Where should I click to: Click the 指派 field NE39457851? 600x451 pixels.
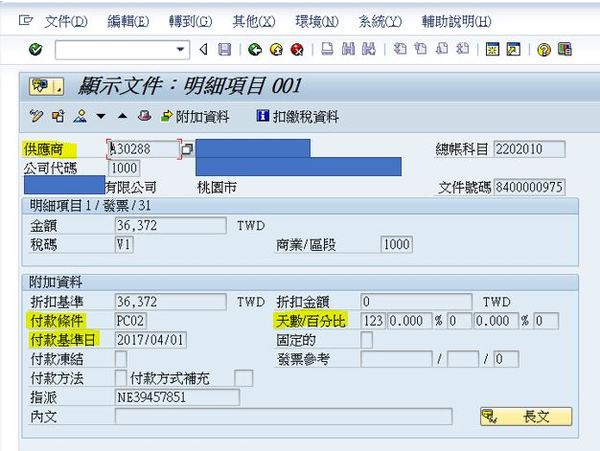pos(177,397)
